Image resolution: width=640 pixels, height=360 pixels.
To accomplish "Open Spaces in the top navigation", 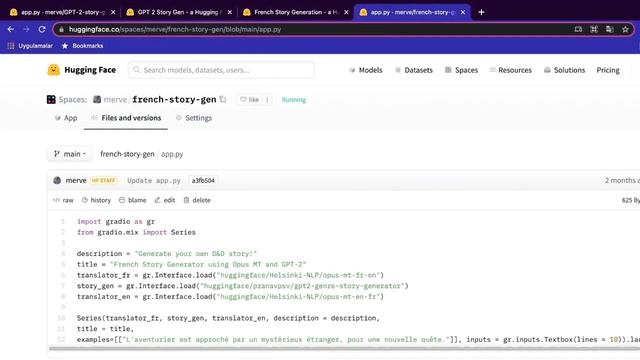I will (x=462, y=70).
